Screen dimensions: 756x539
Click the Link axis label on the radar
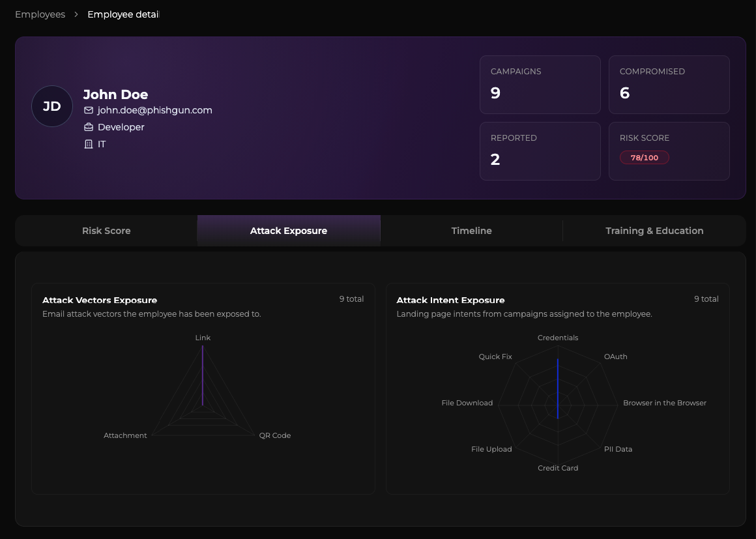coord(203,338)
